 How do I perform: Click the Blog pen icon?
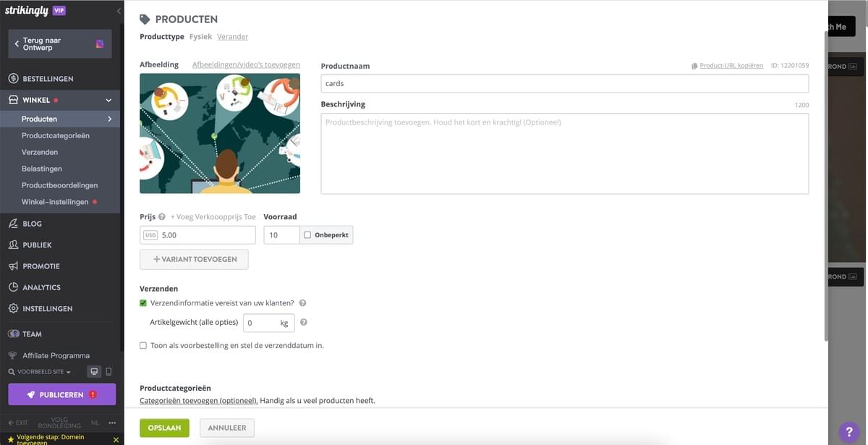click(x=13, y=224)
